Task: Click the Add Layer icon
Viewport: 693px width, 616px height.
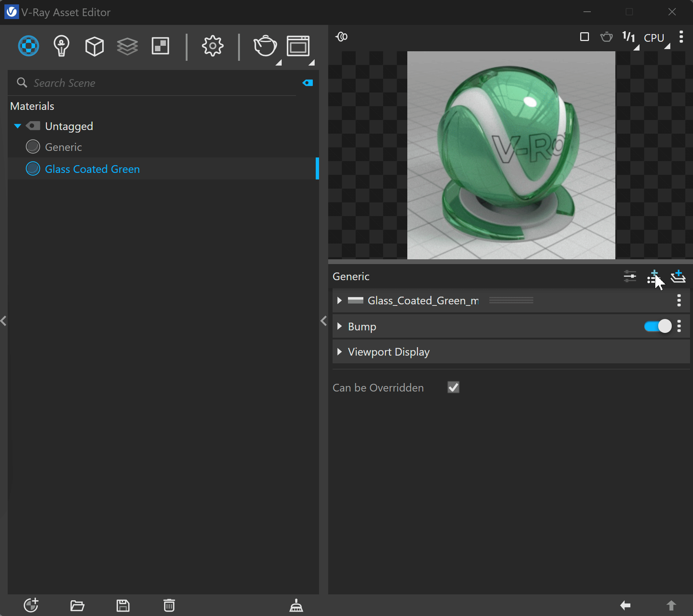Action: pyautogui.click(x=678, y=277)
